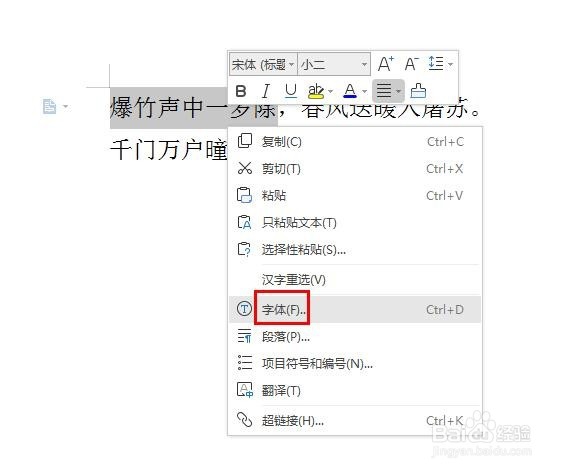Open the font size combo box 小二
The image size is (563, 471).
click(334, 65)
